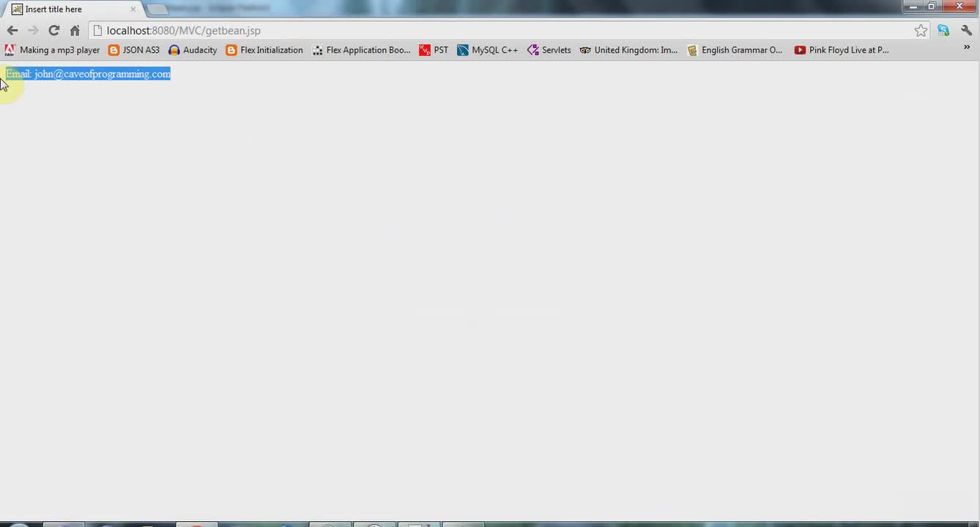Close the browser window
The height and width of the screenshot is (527, 980).
959,7
